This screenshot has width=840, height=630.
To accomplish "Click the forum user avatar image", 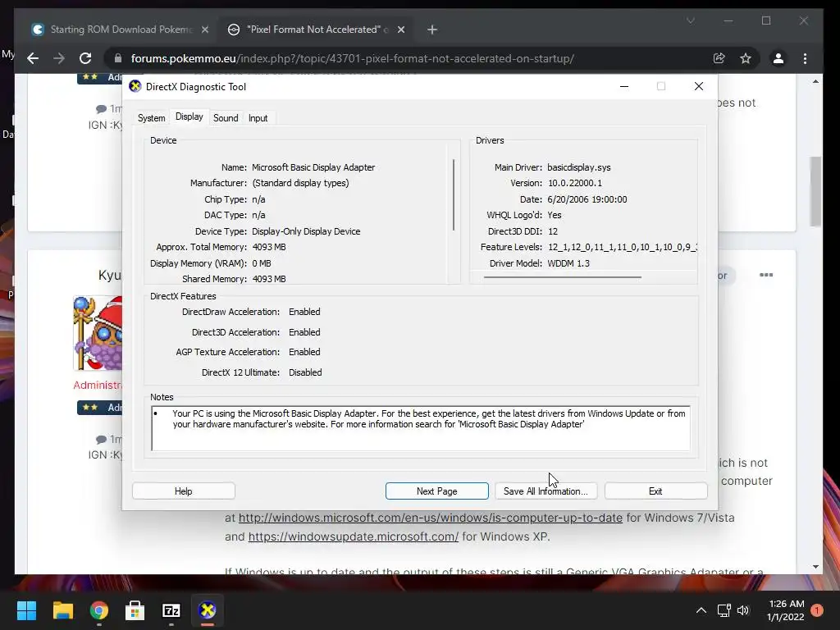I will point(98,333).
